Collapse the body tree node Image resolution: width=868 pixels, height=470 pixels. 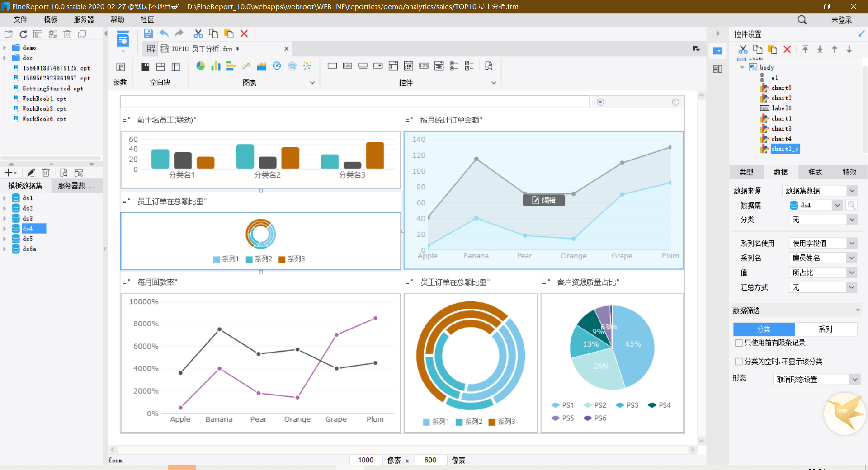point(742,67)
